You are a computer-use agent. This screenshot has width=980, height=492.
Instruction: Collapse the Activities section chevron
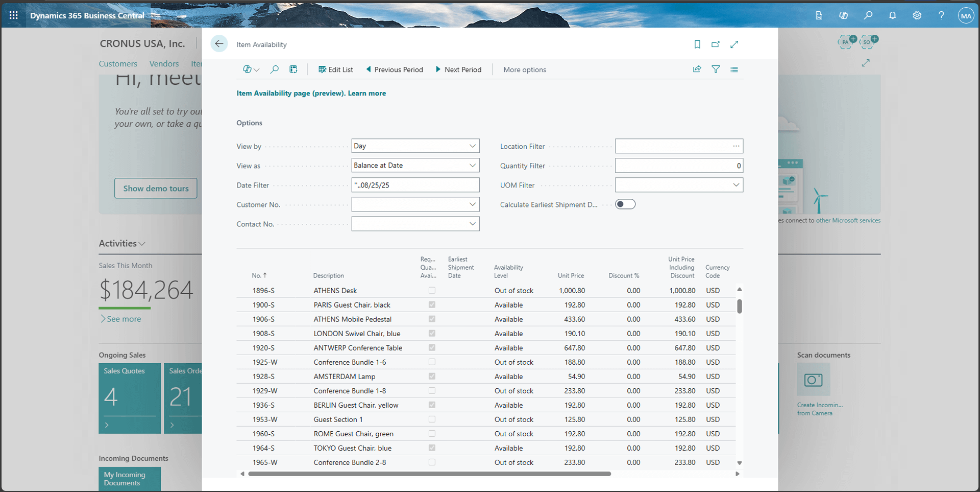click(142, 244)
